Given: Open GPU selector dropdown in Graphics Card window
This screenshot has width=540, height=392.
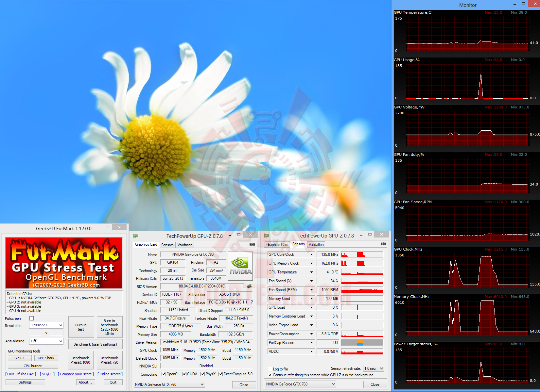Looking at the screenshot, I should point(169,384).
